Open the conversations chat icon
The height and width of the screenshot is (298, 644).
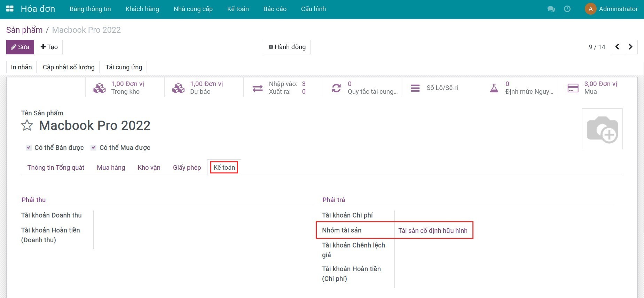(551, 9)
